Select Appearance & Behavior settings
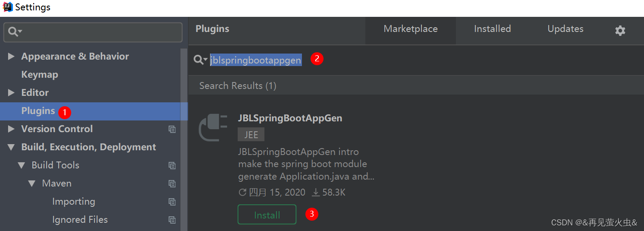The width and height of the screenshot is (644, 231). tap(75, 57)
